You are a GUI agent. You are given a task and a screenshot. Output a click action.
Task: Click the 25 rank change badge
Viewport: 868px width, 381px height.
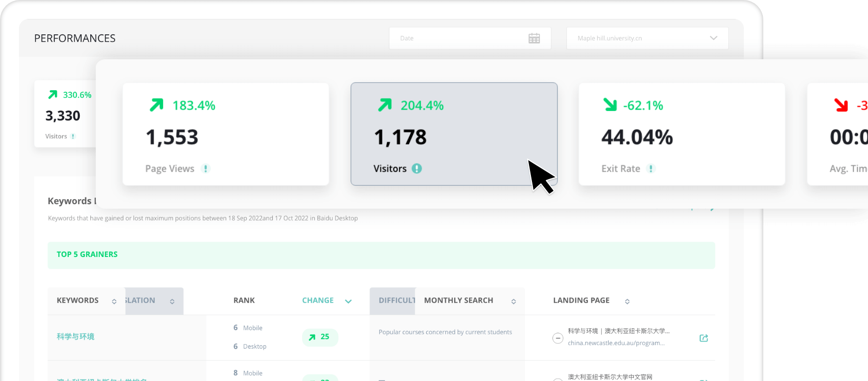320,337
